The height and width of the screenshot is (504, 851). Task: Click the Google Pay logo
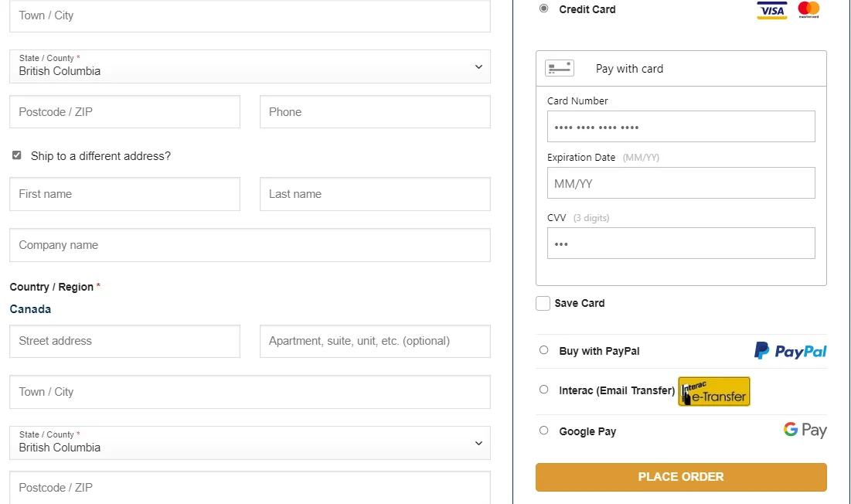(x=805, y=431)
